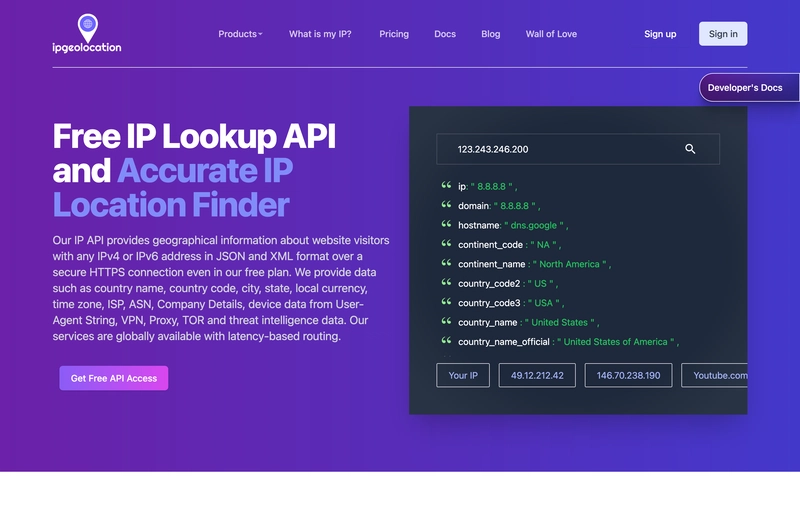Select the Youtube.com sample button
The height and width of the screenshot is (514, 800).
714,376
